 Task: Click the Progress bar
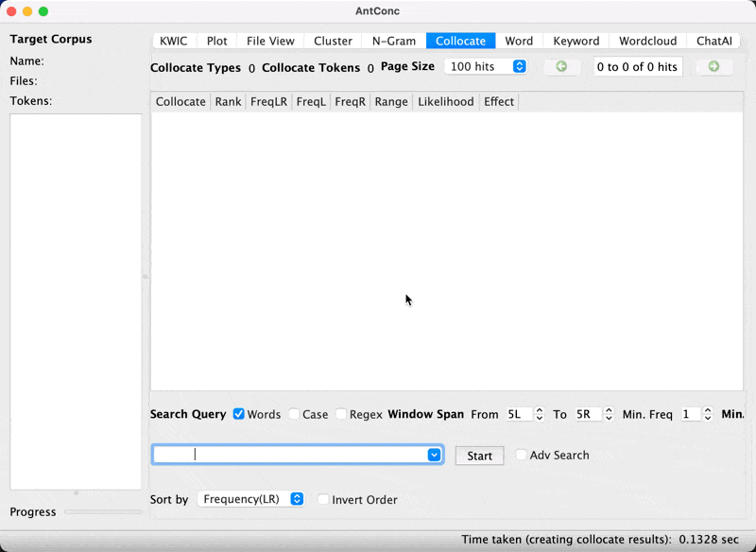[103, 511]
